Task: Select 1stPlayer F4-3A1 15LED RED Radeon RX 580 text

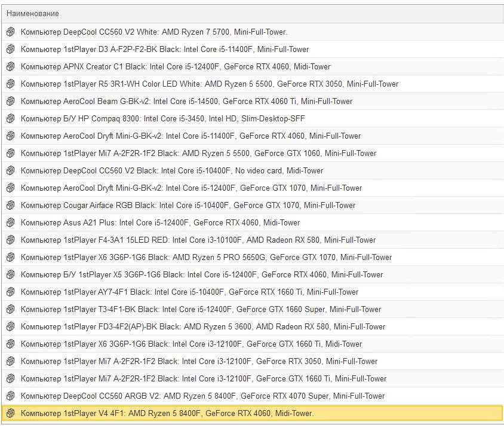Action: [x=198, y=240]
